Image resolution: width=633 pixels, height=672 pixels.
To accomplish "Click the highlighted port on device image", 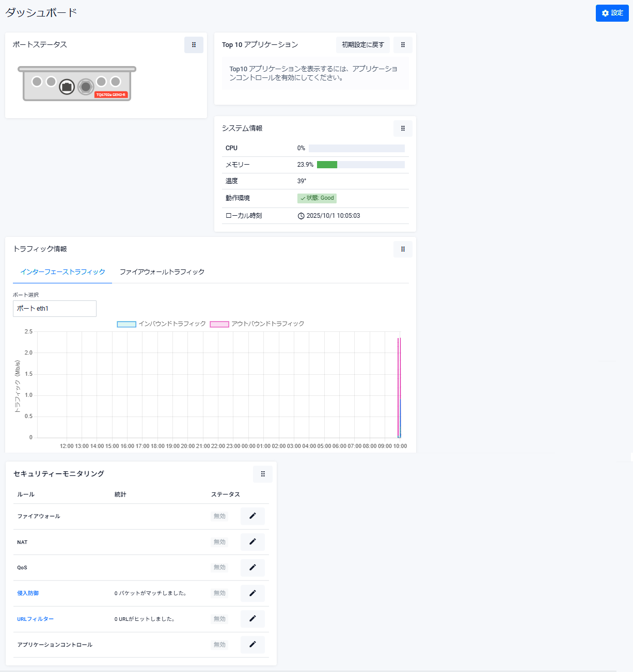I will point(67,87).
